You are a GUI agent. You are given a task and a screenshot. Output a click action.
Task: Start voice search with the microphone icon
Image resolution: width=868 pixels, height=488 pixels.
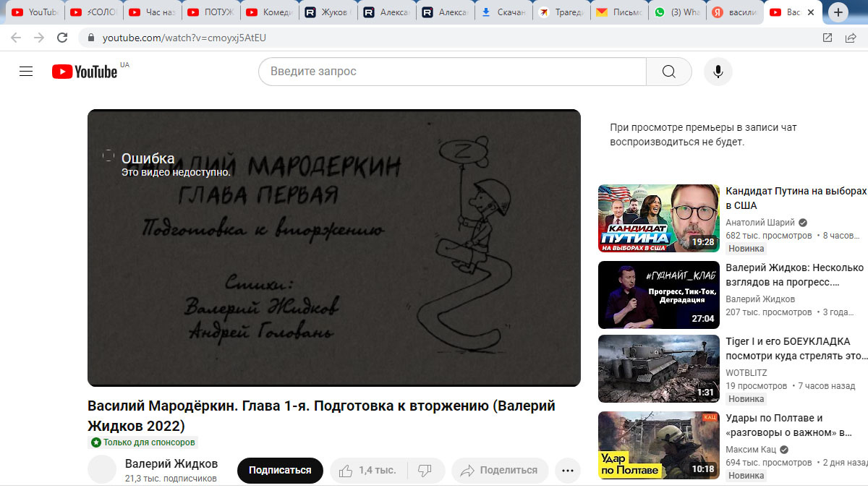click(718, 72)
